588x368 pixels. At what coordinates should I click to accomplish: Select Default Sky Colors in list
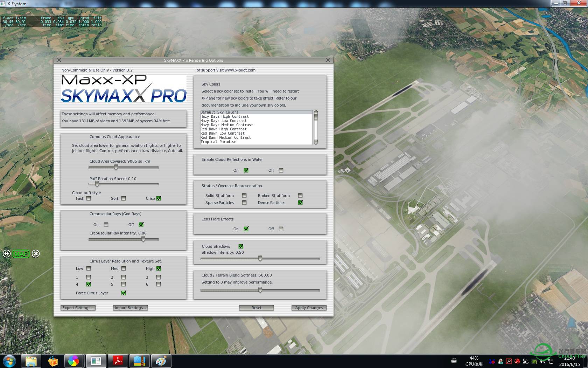256,112
